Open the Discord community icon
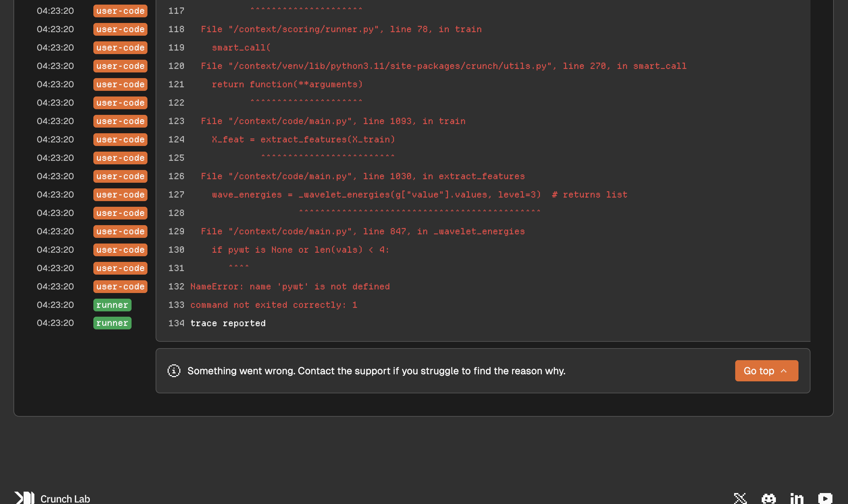This screenshot has width=848, height=504. click(x=768, y=498)
